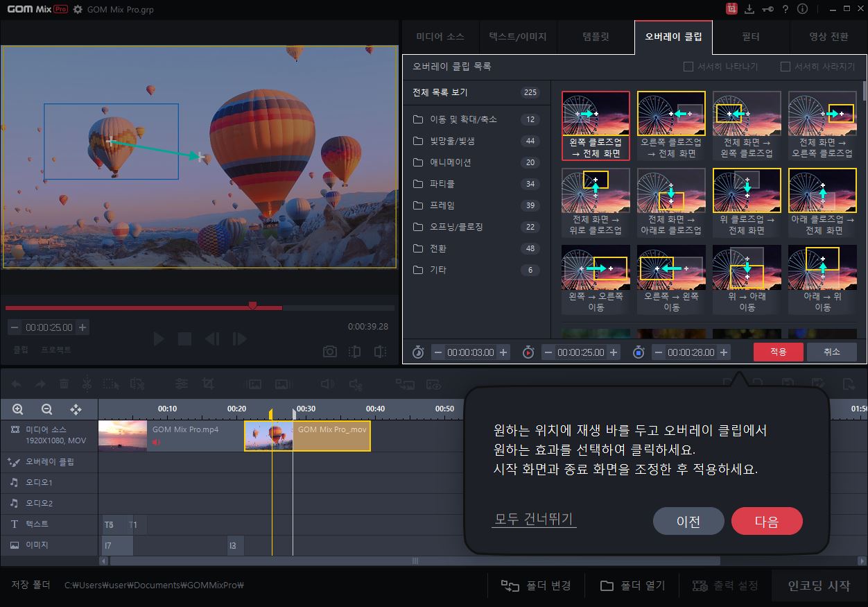Switch to the 미디어 소스 tab
The height and width of the screenshot is (607, 868).
[x=440, y=37]
